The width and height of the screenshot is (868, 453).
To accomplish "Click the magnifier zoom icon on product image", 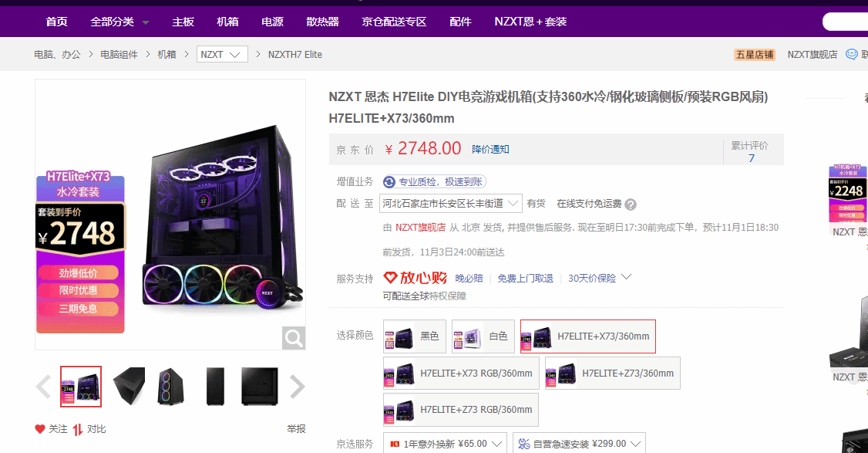I will [x=294, y=338].
